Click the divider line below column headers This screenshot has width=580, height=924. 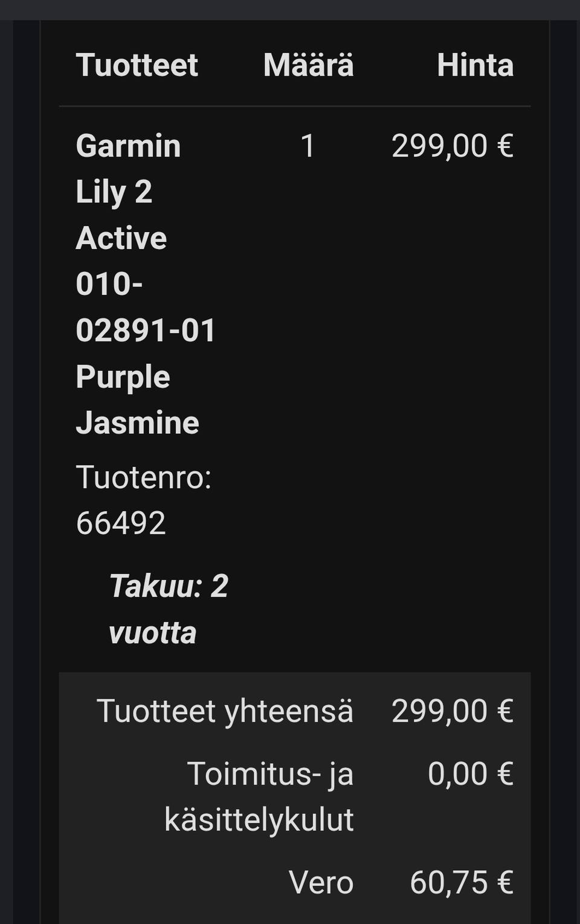tap(295, 106)
